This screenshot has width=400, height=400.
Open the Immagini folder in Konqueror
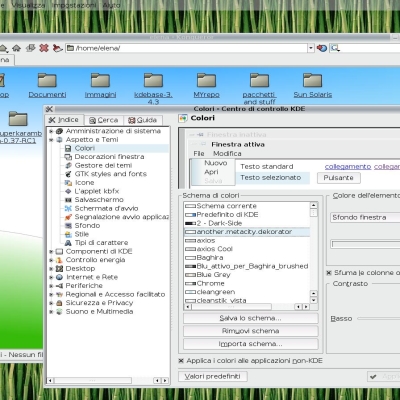click(x=100, y=85)
